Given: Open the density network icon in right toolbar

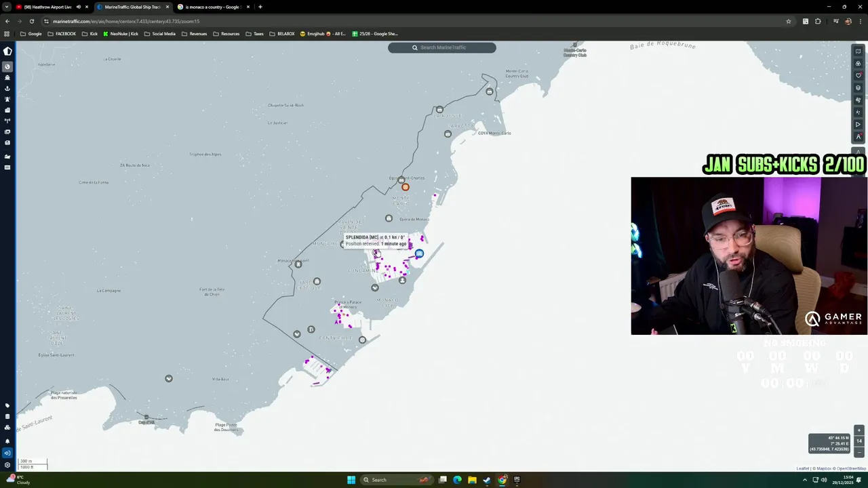Looking at the screenshot, I should (858, 113).
